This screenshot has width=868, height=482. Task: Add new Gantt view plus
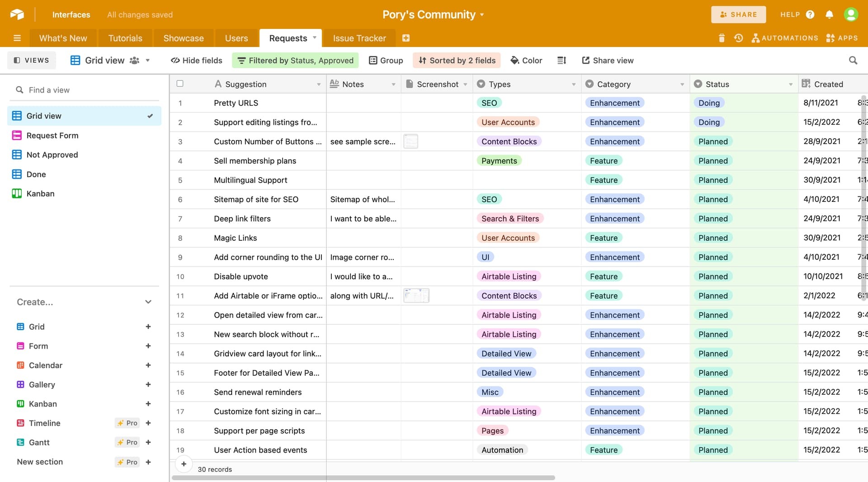pyautogui.click(x=148, y=443)
